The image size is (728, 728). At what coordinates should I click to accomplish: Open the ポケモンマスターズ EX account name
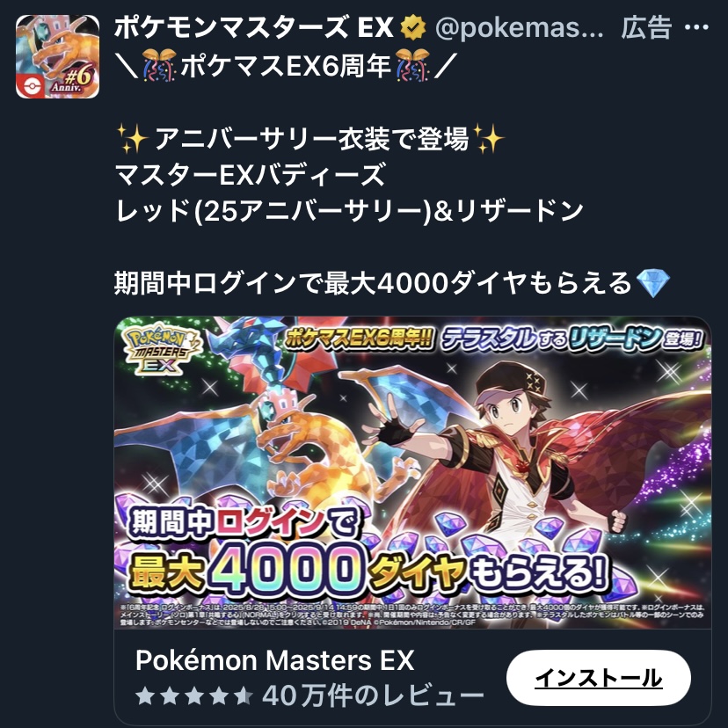[254, 27]
